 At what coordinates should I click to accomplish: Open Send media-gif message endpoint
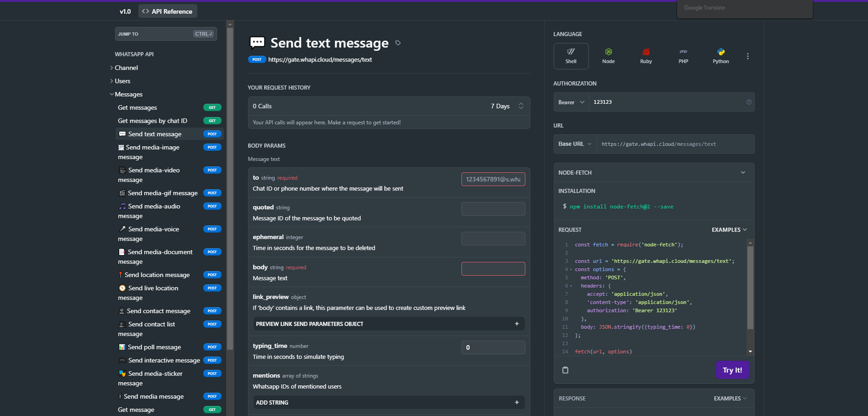click(x=169, y=193)
